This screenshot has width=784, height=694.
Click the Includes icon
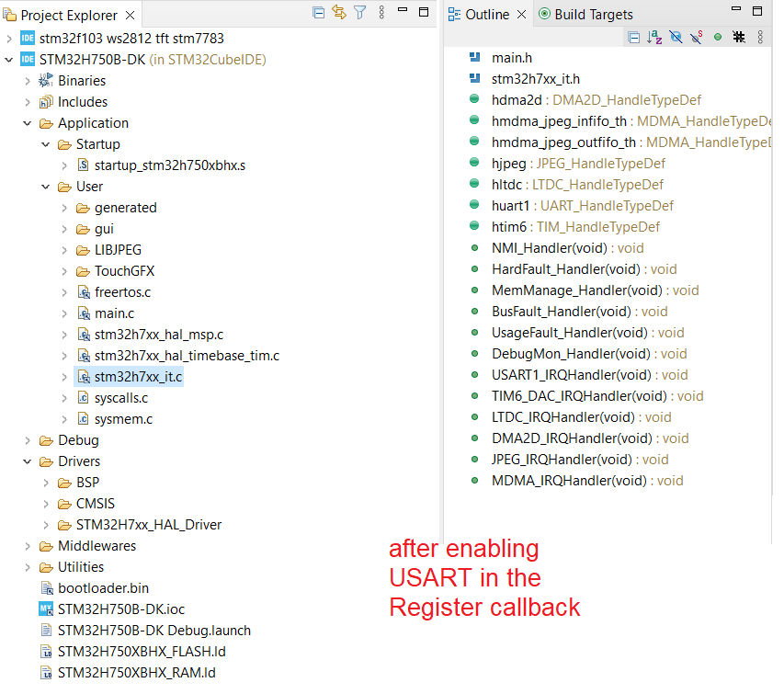pos(46,102)
